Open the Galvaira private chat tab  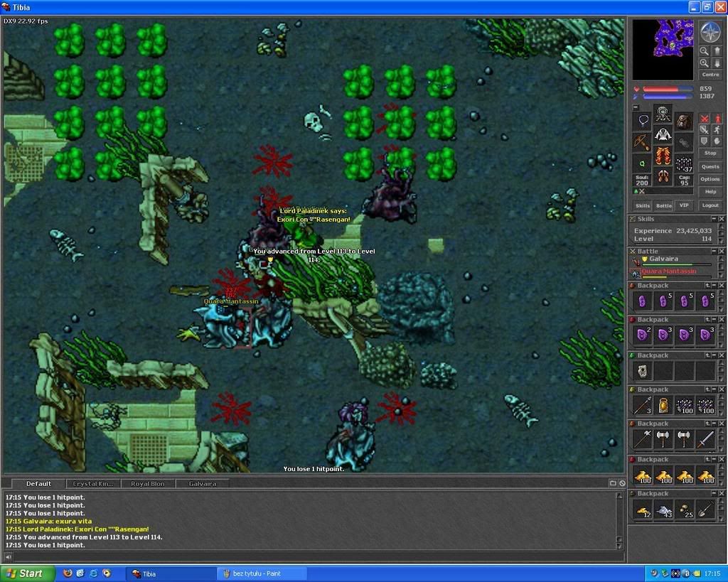203,484
